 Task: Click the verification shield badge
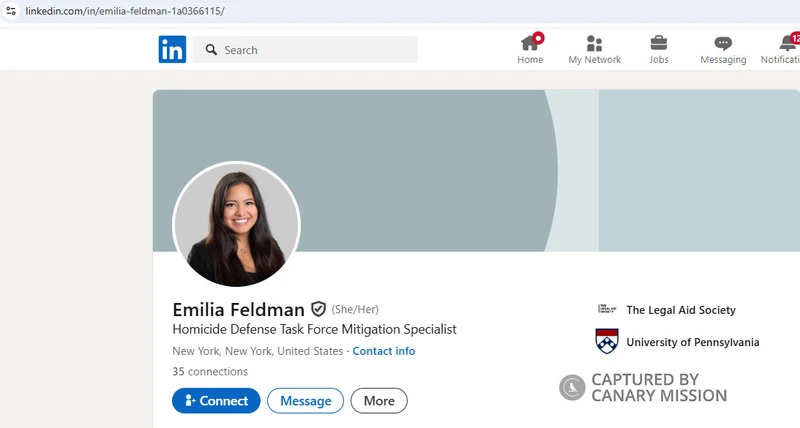(x=318, y=309)
